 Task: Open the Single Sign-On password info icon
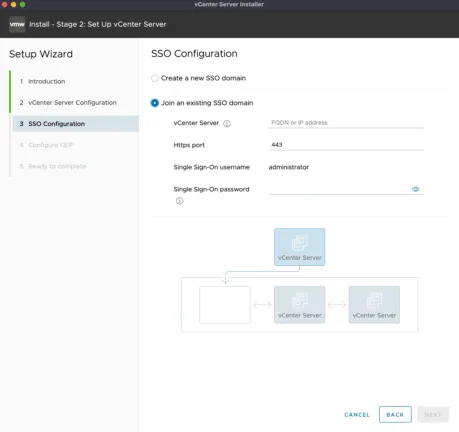click(x=179, y=201)
